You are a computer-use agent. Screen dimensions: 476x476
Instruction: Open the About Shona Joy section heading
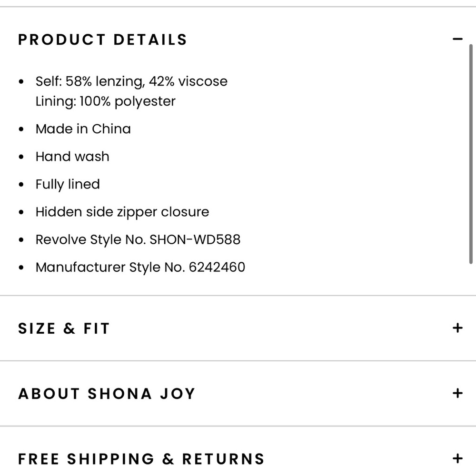click(x=107, y=394)
